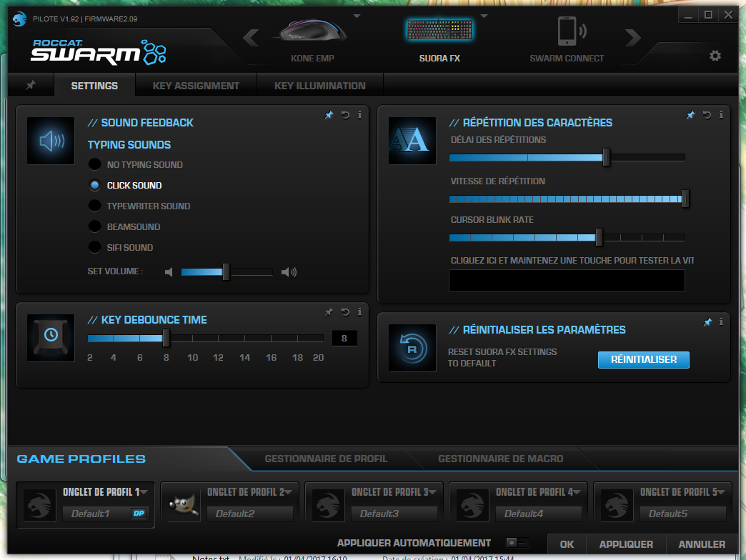
Task: Click the pin tab icon beside Settings
Action: coord(30,86)
